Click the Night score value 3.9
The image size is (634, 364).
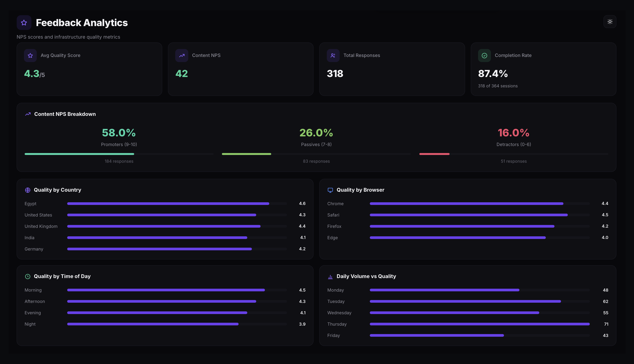coord(302,324)
